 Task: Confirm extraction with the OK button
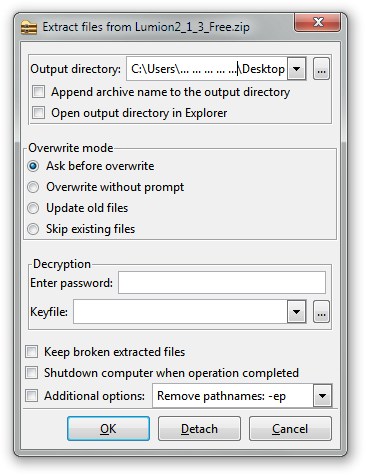pos(108,429)
